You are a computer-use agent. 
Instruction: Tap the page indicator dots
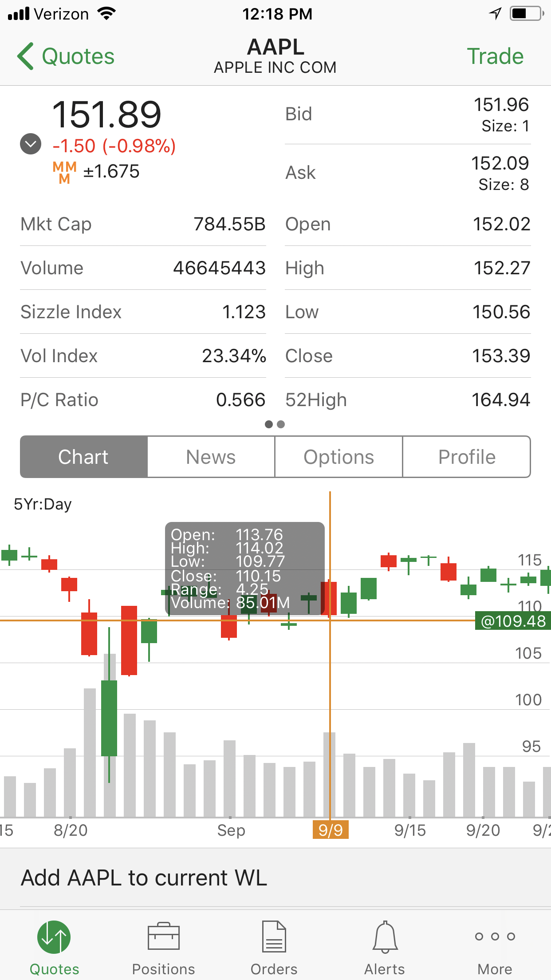(x=275, y=424)
